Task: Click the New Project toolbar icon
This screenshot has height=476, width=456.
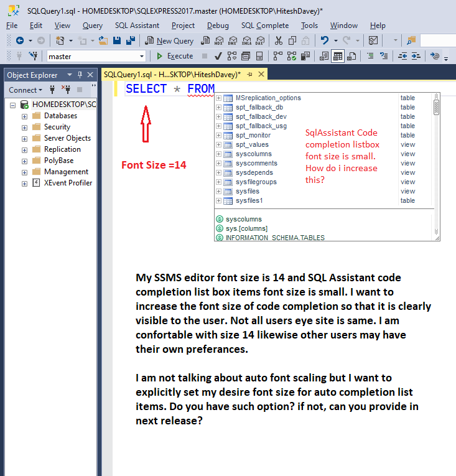Action: click(60, 40)
